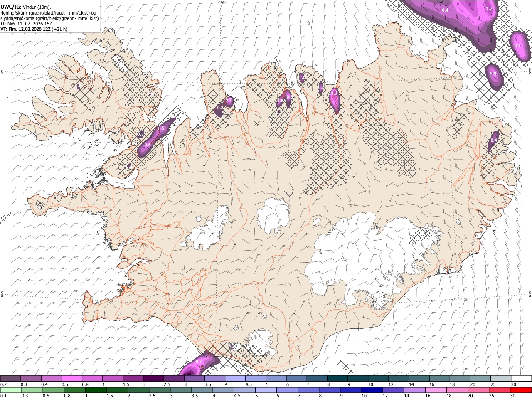Click the bottom-row legend swatch starting at 2.5

(160, 390)
